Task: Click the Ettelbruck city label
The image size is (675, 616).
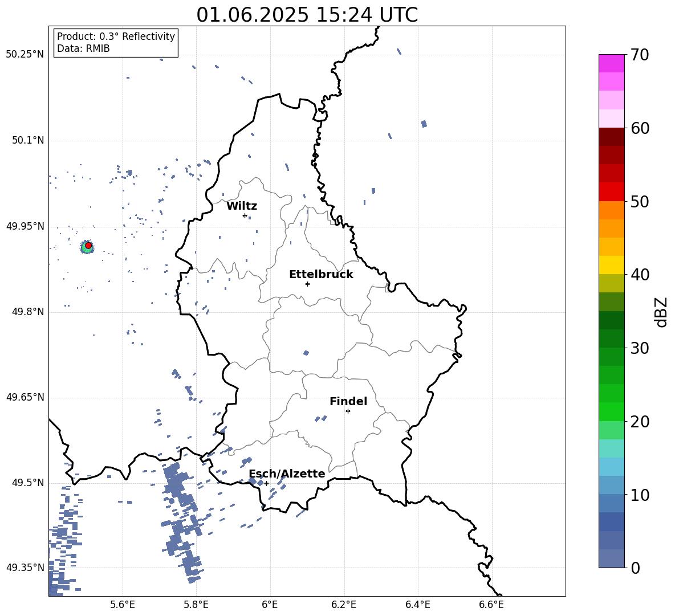Action: pyautogui.click(x=321, y=275)
